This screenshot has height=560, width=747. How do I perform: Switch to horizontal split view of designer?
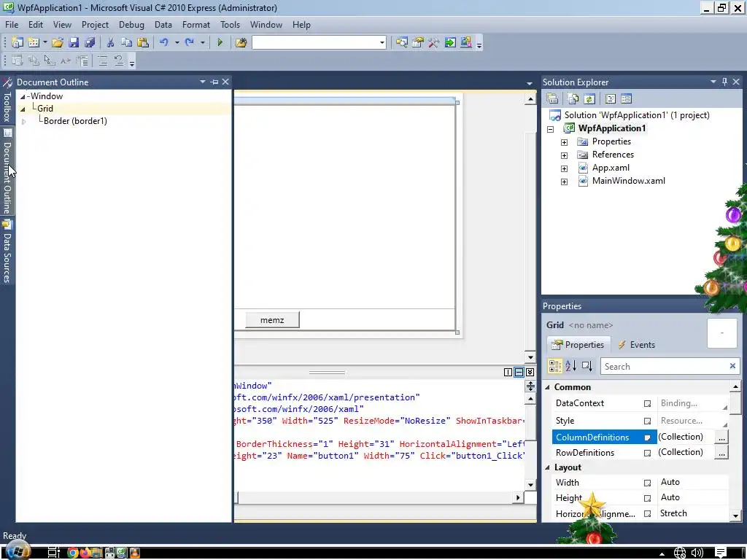pos(519,373)
